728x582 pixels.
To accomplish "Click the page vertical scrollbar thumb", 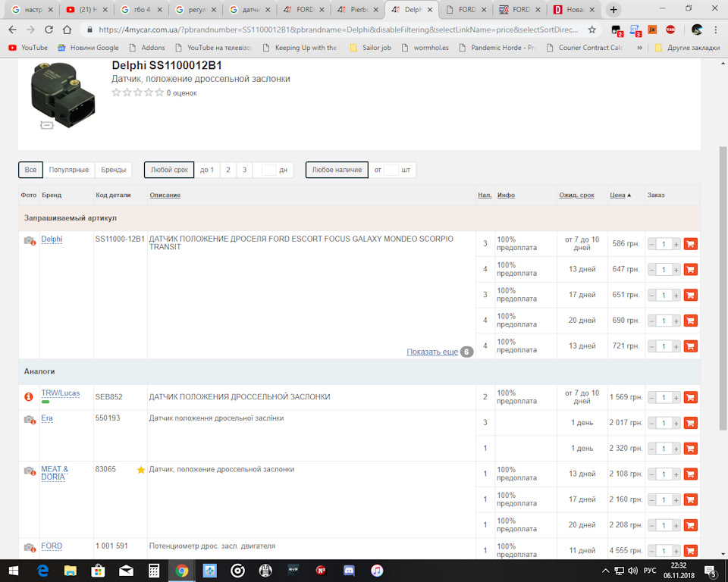I will (723, 288).
